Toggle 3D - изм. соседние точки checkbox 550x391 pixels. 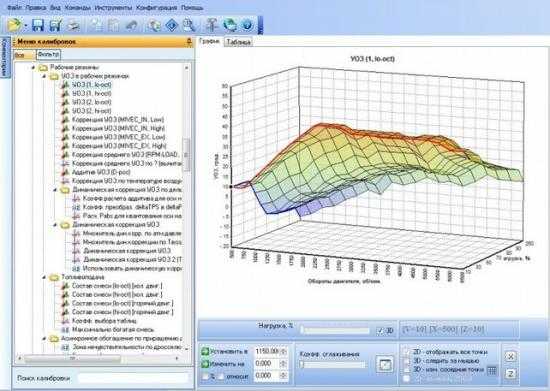click(407, 370)
